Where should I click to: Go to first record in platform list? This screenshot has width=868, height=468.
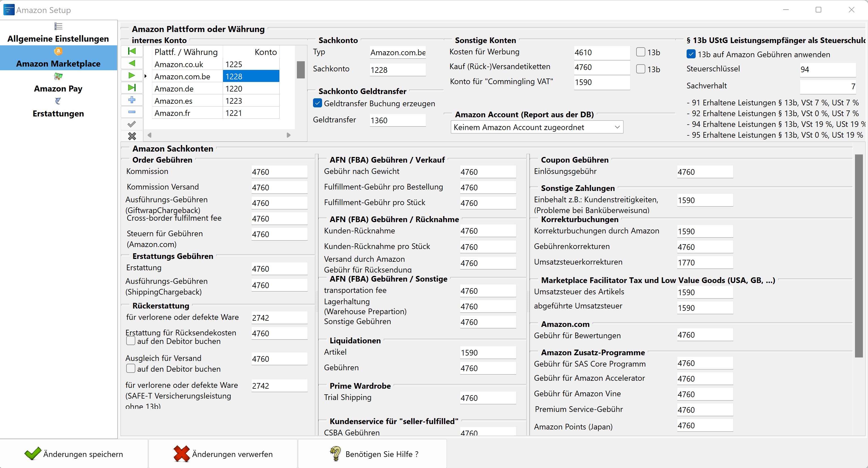coord(132,51)
